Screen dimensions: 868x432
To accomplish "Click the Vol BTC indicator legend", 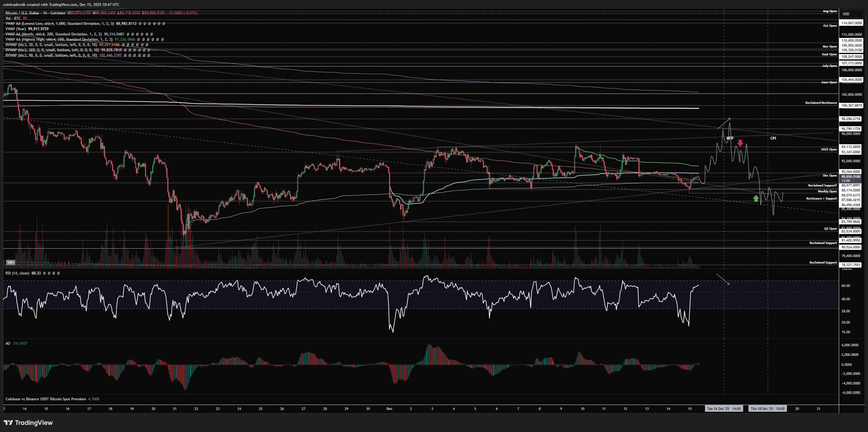I will coord(13,18).
